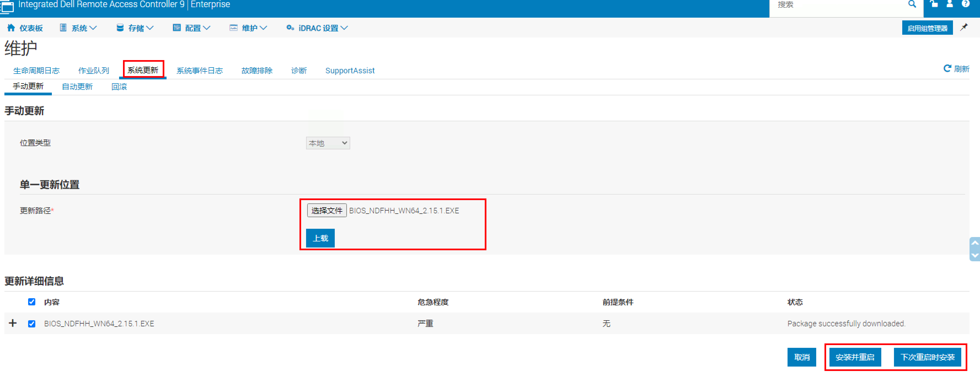Switch to the 作业队列 tab

[93, 71]
